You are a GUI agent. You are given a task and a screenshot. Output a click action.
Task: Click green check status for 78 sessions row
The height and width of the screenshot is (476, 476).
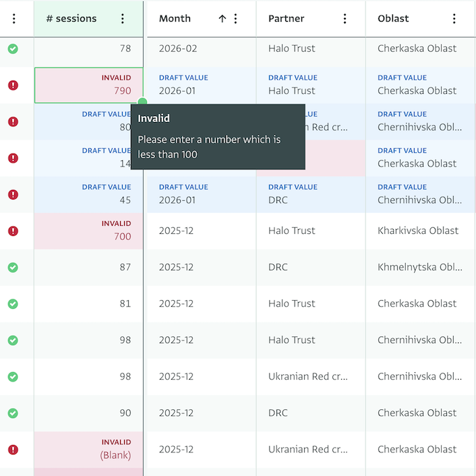click(x=13, y=49)
